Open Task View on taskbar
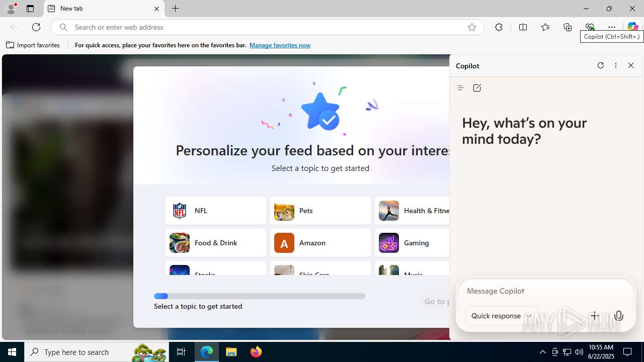 click(181, 352)
